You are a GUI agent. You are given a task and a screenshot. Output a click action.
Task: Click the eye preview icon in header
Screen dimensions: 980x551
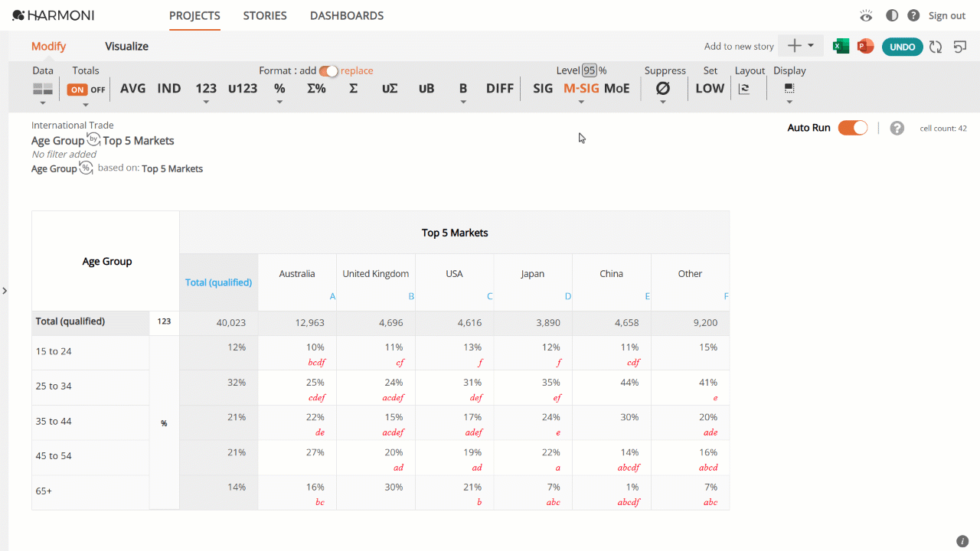click(x=866, y=15)
